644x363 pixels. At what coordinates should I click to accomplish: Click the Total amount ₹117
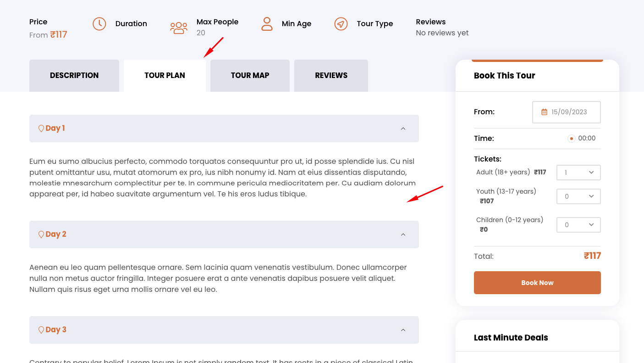pyautogui.click(x=592, y=256)
